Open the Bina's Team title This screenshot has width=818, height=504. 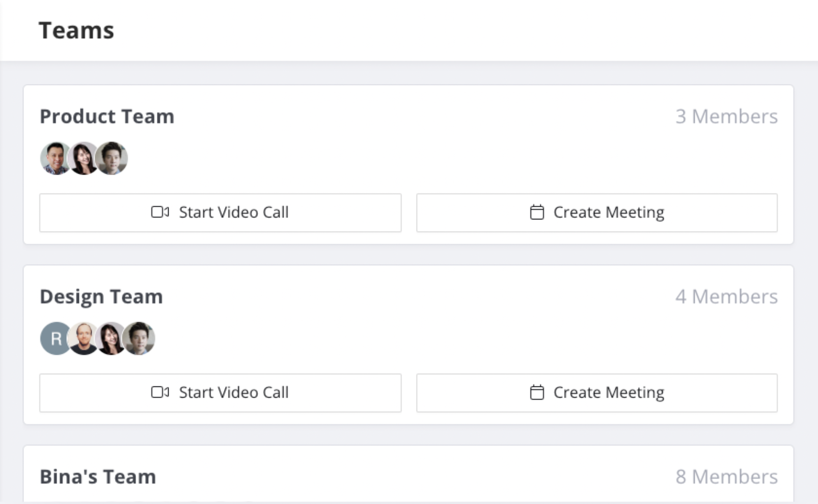(x=98, y=477)
